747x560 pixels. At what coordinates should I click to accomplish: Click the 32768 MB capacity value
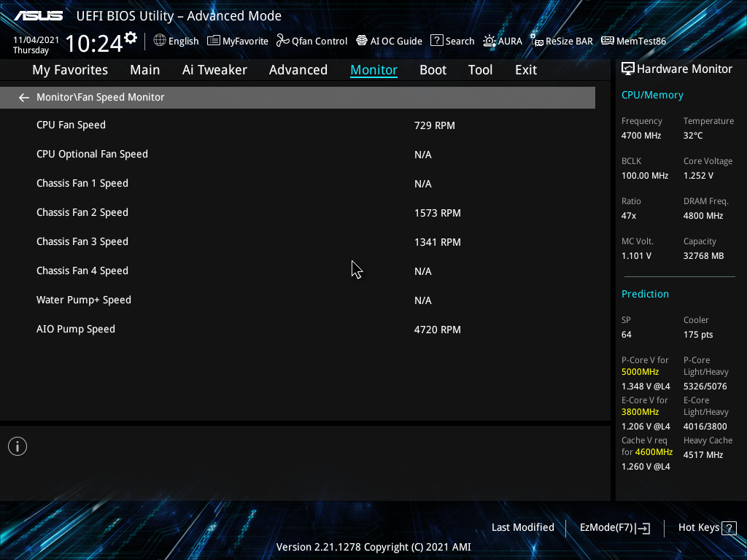pos(704,256)
